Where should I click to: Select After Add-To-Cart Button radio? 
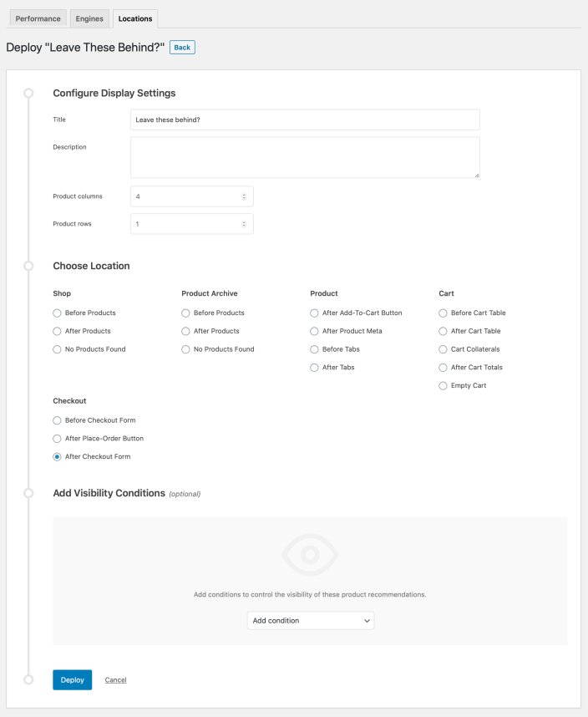(314, 313)
